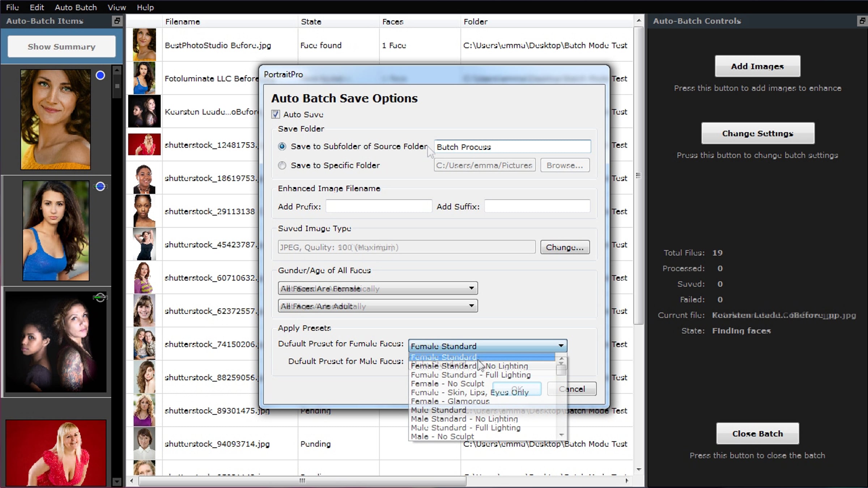
Task: Uncheck the Auto Save checkbox
Action: [276, 115]
